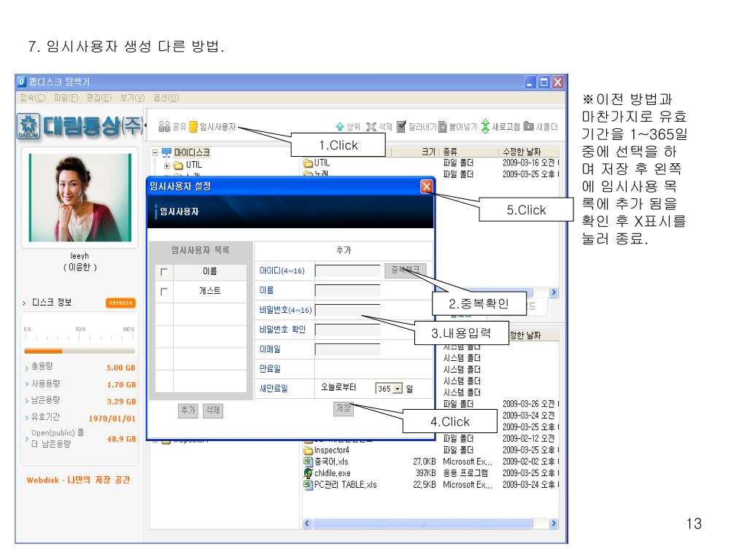The image size is (747, 560).
Task: Click the 응용 프로그램 type cell
Action: pyautogui.click(x=465, y=473)
